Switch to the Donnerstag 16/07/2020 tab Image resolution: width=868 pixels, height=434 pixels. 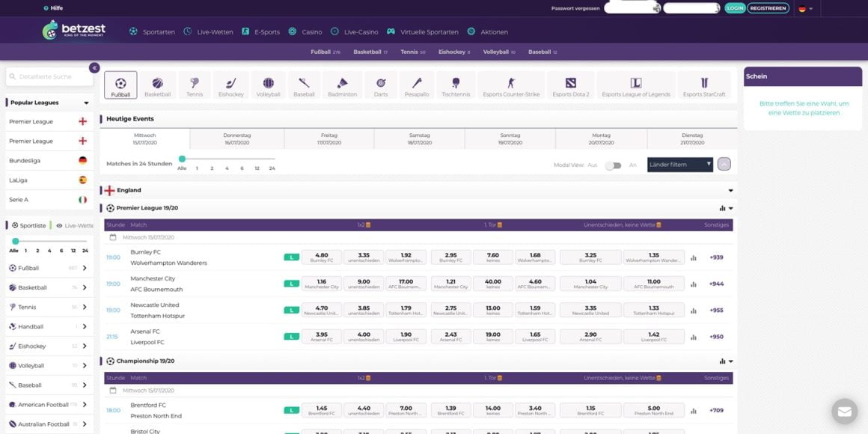tap(237, 139)
